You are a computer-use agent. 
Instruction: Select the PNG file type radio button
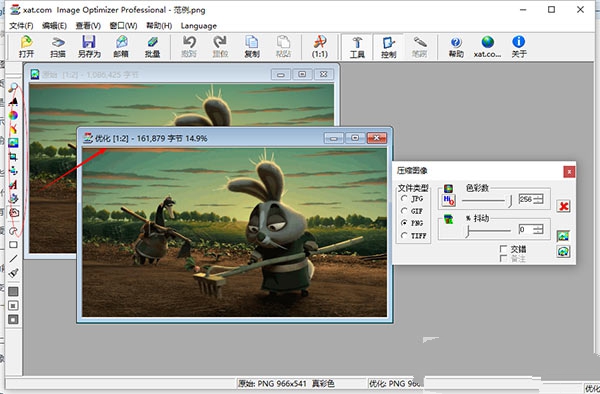tap(404, 223)
